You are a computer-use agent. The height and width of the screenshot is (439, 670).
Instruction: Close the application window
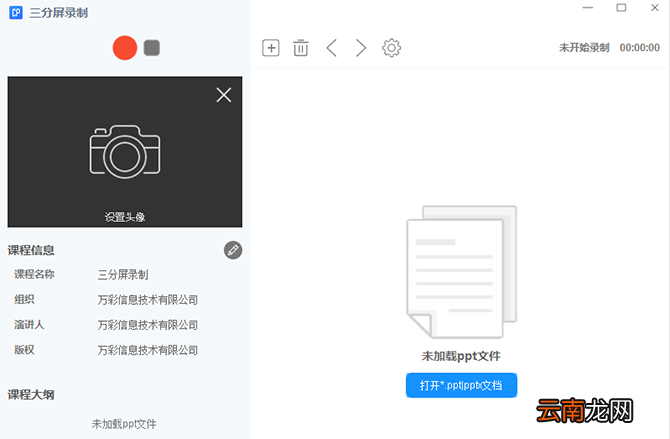point(655,8)
